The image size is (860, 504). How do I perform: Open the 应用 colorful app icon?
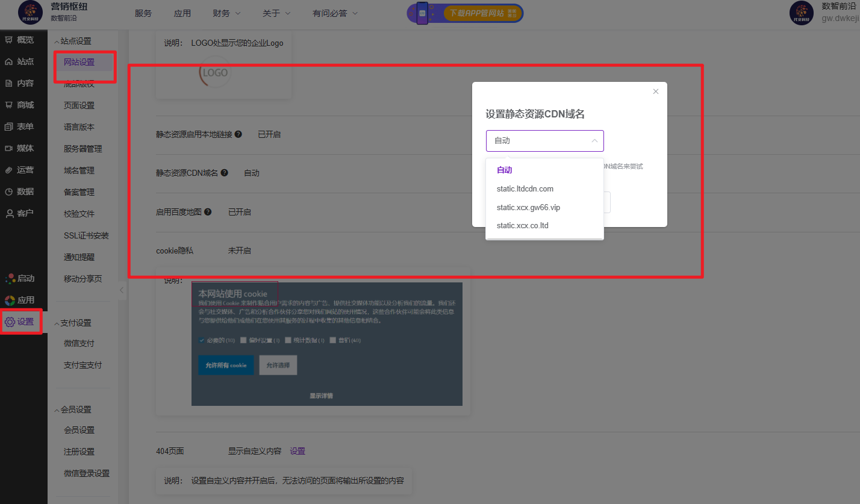point(10,300)
